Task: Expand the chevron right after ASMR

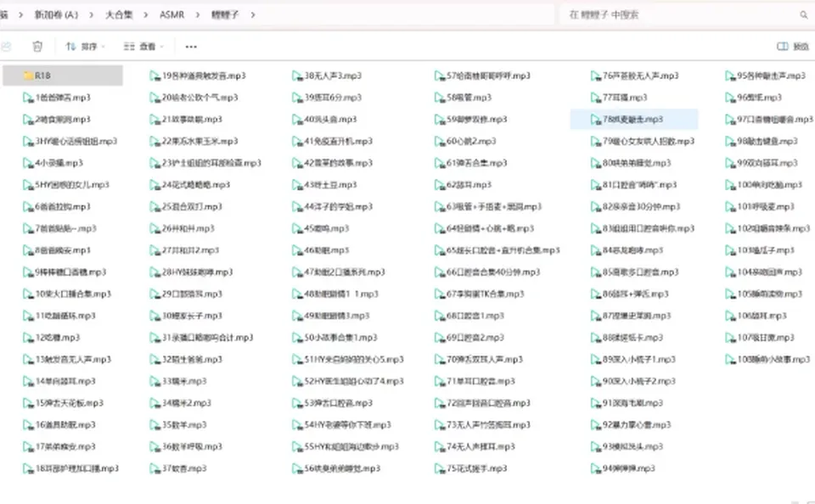Action: click(198, 15)
